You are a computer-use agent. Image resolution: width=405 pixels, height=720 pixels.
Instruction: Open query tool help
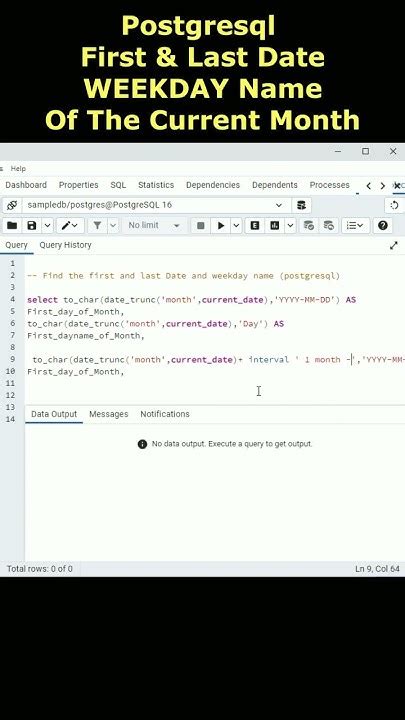coord(383,225)
